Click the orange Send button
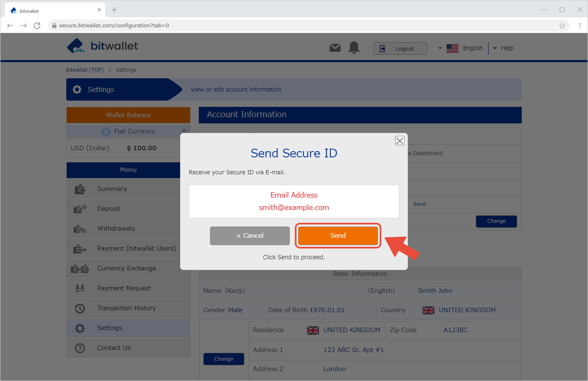This screenshot has height=381, width=588. [338, 236]
